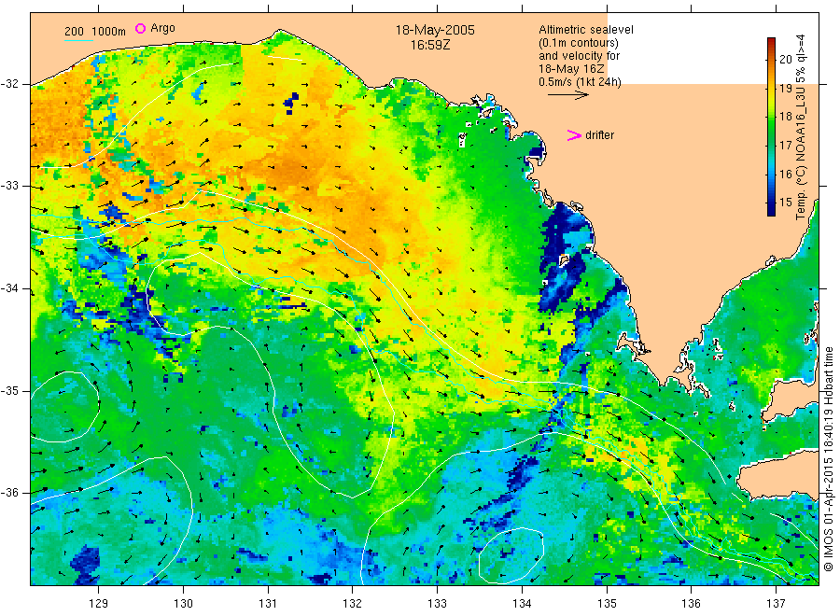Click the longitude label '131'
Image resolution: width=840 pixels, height=616 pixels.
pyautogui.click(x=268, y=604)
